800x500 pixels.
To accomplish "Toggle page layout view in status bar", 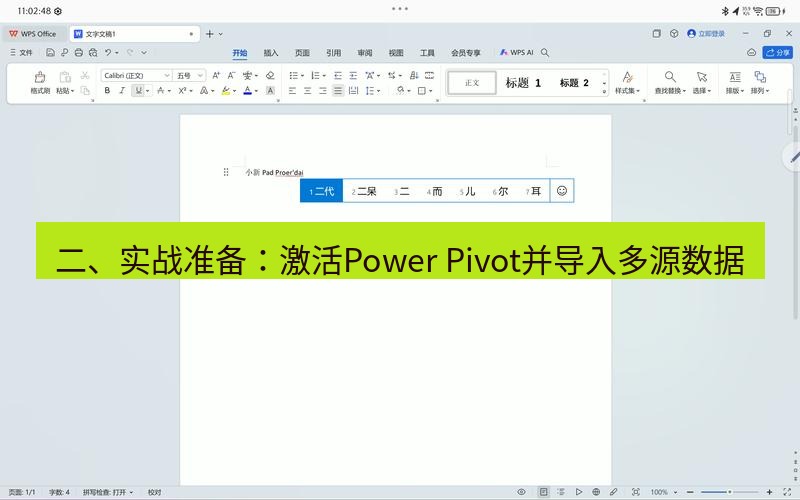I will tap(544, 492).
